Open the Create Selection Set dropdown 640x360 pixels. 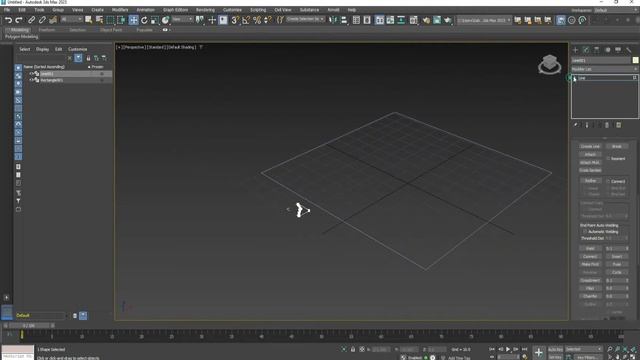[305, 20]
